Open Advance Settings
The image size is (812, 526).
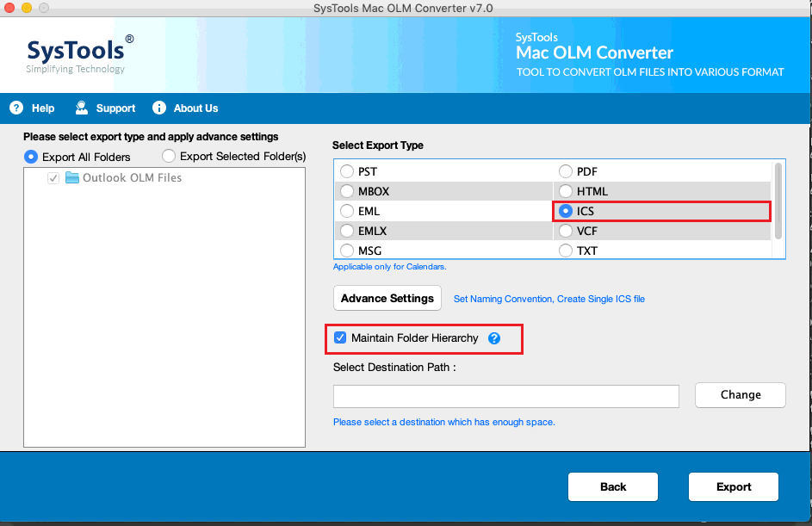coord(387,298)
